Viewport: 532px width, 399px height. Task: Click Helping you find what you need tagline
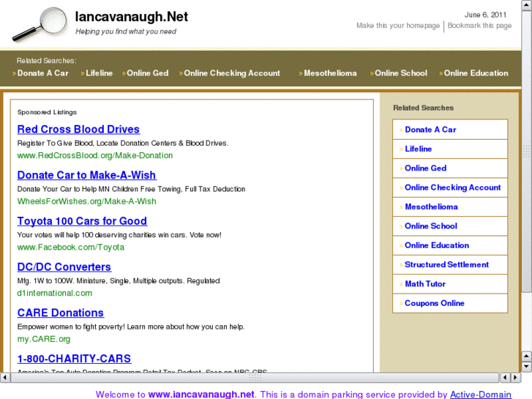(x=126, y=31)
